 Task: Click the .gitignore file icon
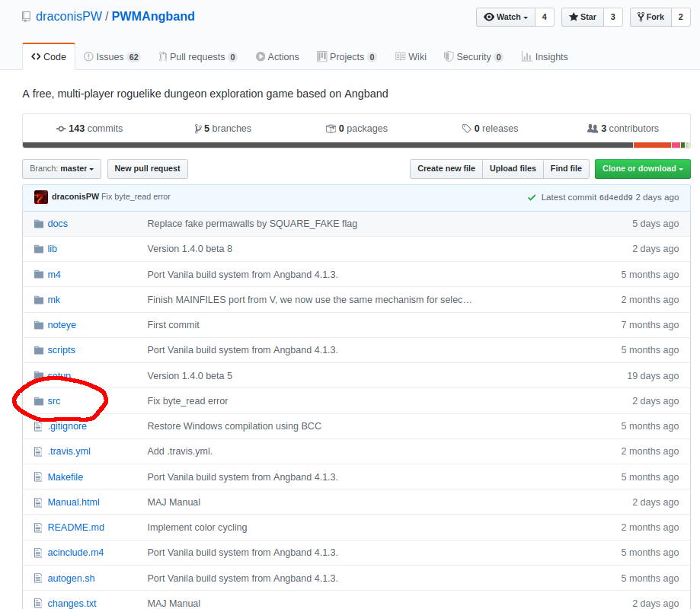click(38, 426)
